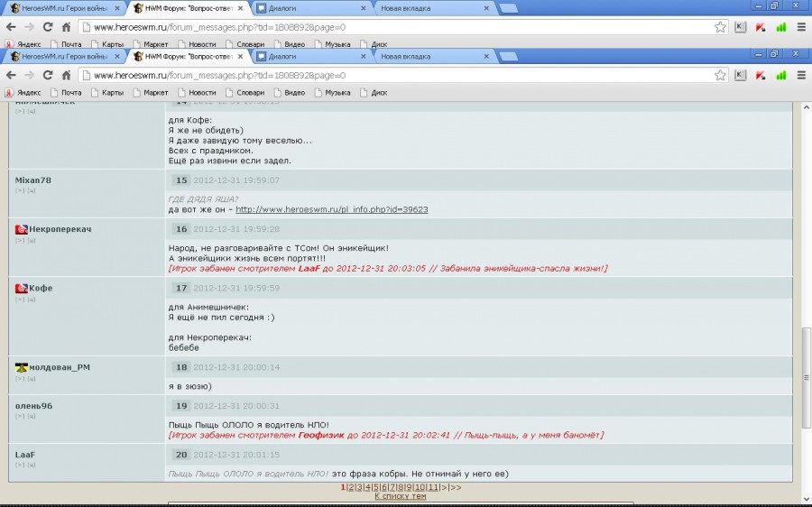Click the flag icon beside молдован_РМ
The image size is (812, 507).
click(22, 367)
